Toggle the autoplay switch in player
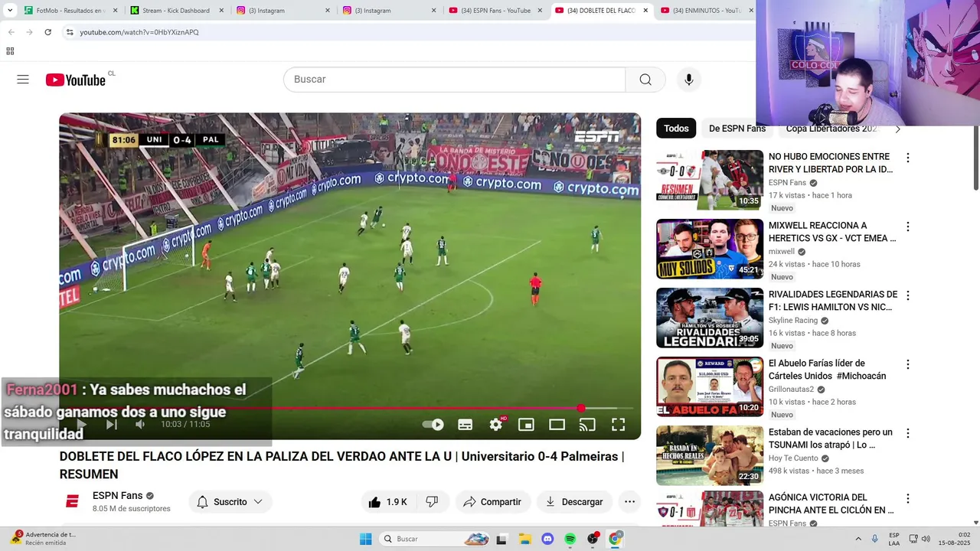The image size is (980, 551). (x=433, y=425)
